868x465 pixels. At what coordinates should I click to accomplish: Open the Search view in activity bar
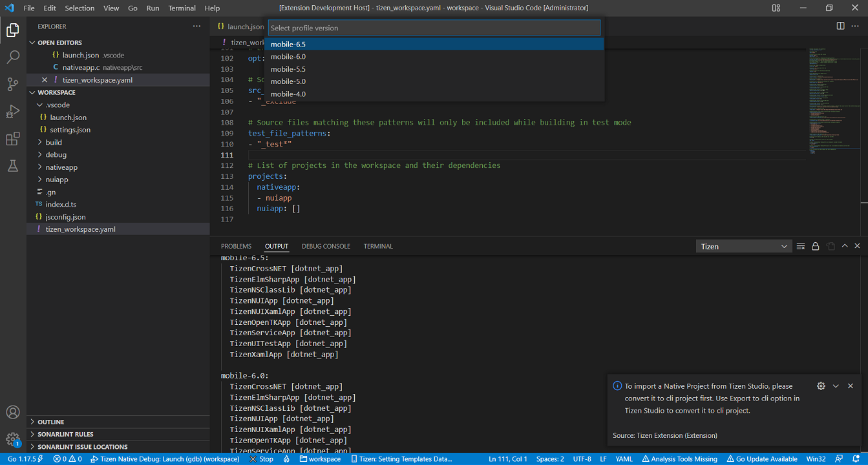pos(13,57)
